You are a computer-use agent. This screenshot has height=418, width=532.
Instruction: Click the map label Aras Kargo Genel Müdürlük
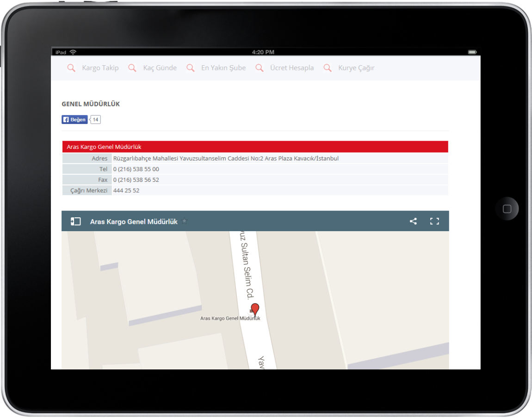(x=230, y=318)
